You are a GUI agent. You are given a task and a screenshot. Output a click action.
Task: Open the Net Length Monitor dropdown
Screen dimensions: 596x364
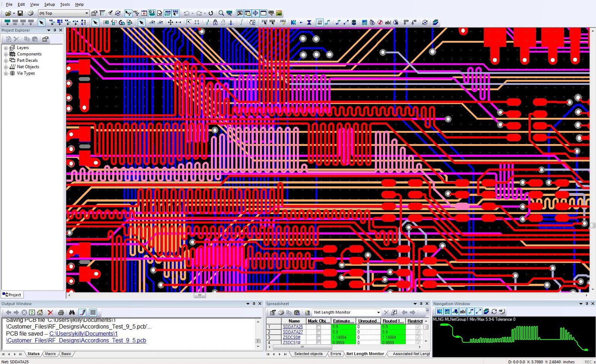[x=378, y=313]
